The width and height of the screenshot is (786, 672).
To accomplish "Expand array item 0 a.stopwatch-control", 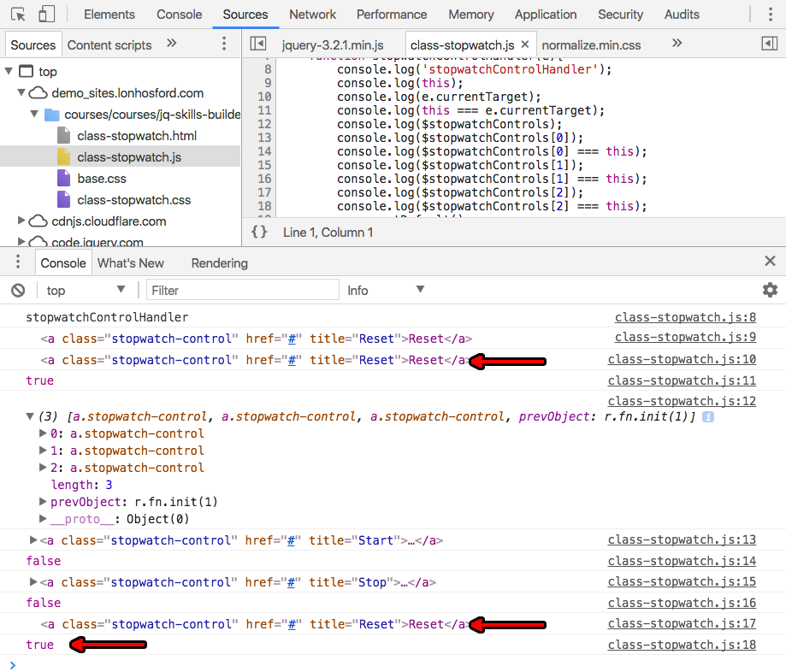I will coord(43,433).
